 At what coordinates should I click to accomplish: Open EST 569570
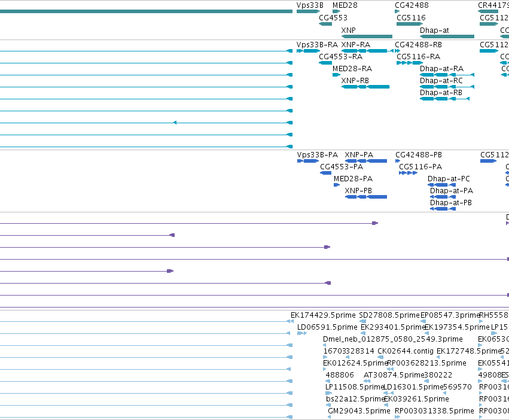458,387
